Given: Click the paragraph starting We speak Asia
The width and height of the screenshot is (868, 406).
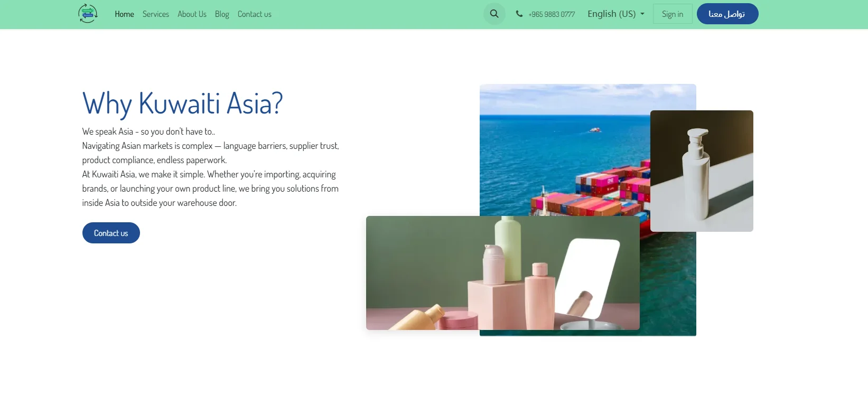Looking at the screenshot, I should pos(211,167).
